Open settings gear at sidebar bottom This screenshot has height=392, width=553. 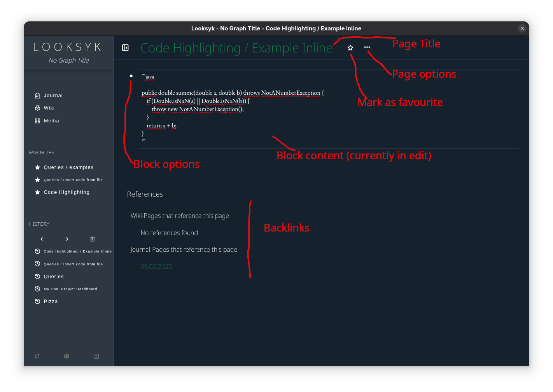[66, 356]
